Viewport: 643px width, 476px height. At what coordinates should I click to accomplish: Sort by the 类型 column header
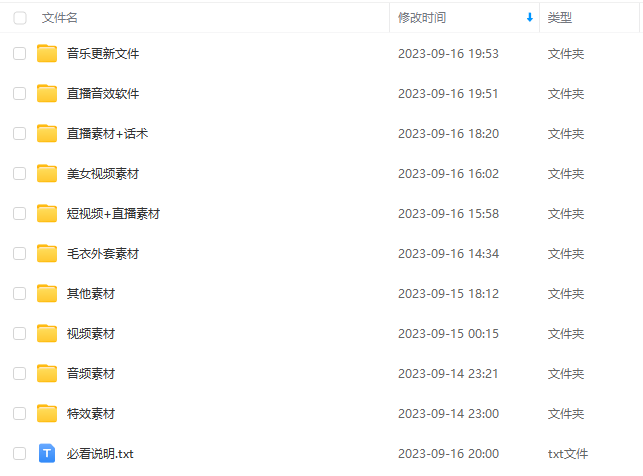click(560, 18)
